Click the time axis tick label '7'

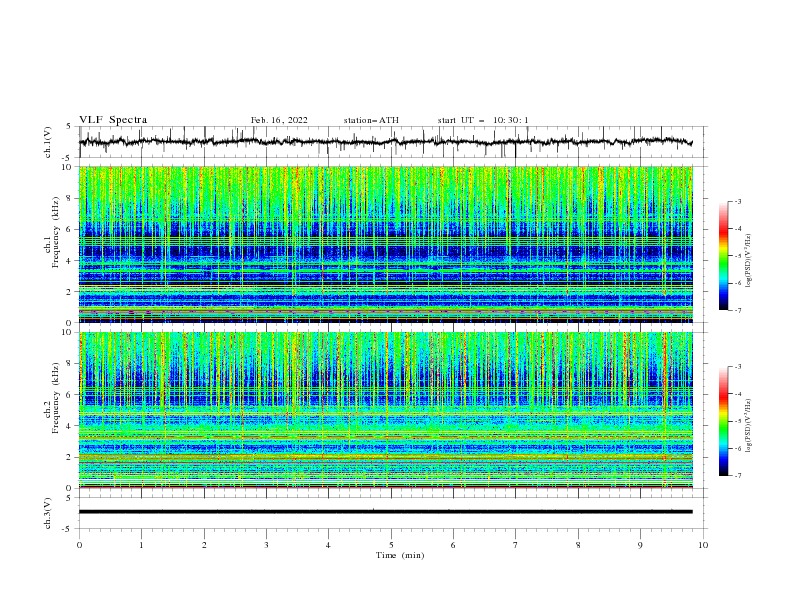[x=516, y=545]
